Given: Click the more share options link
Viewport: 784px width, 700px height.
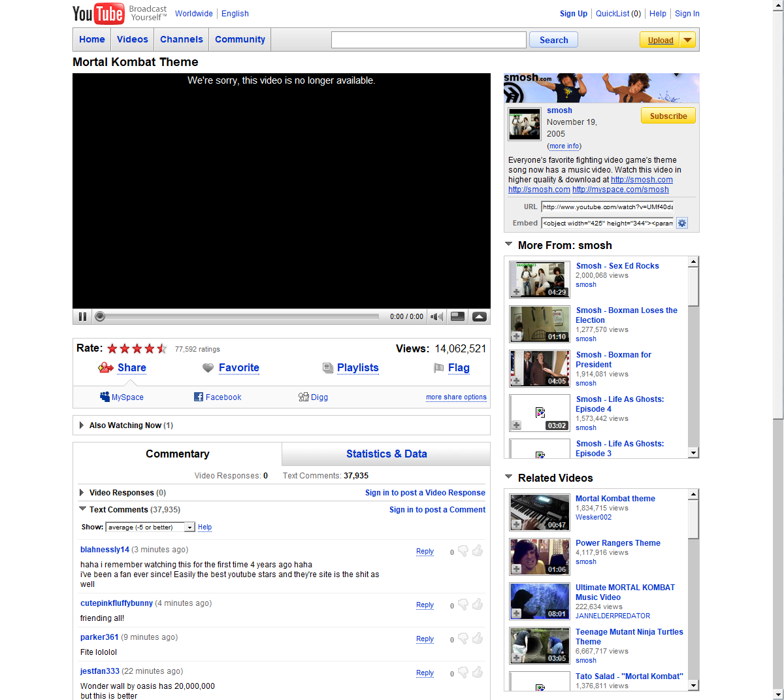Looking at the screenshot, I should (x=456, y=397).
